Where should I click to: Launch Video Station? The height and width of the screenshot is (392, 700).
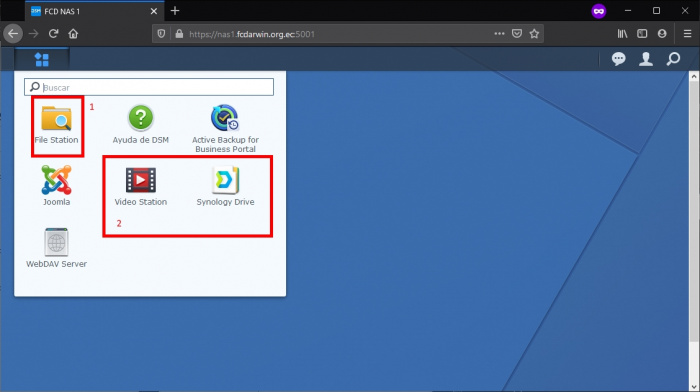click(x=141, y=186)
